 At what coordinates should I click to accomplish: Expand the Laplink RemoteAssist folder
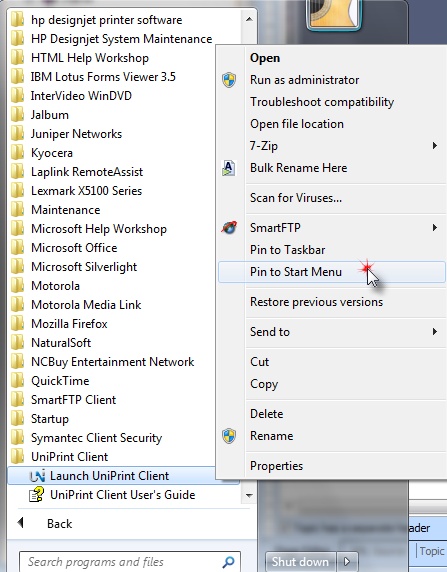87,172
